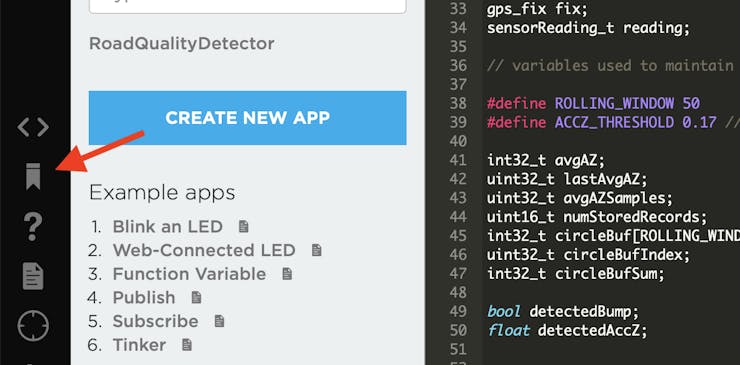The width and height of the screenshot is (740, 365).
Task: Open the Docs document icon in sidebar
Action: (x=33, y=277)
